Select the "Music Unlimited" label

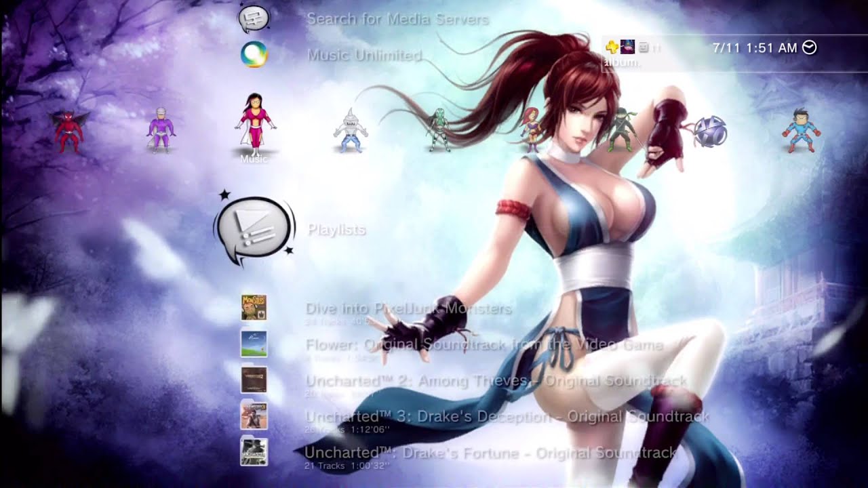point(365,55)
